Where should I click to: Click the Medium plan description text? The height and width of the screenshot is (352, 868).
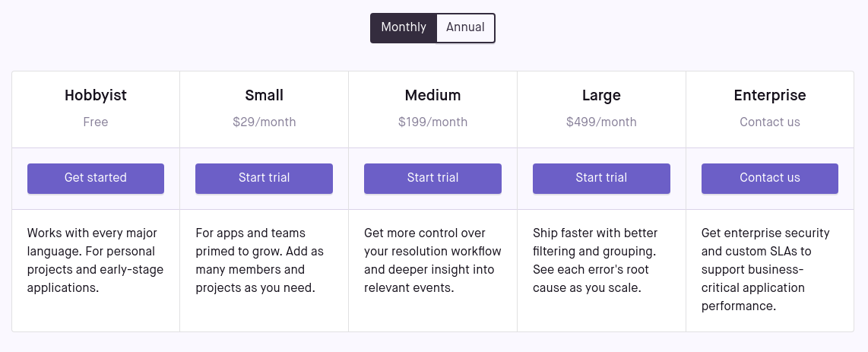click(x=432, y=260)
